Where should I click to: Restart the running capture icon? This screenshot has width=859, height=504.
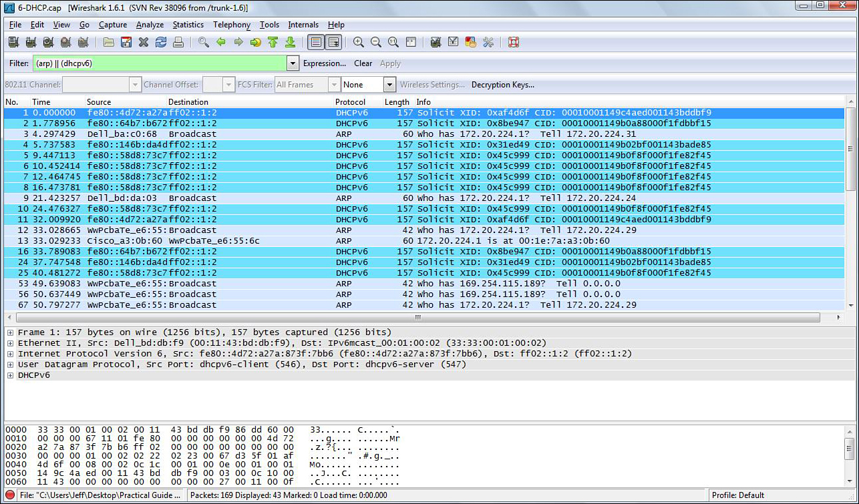click(x=83, y=42)
